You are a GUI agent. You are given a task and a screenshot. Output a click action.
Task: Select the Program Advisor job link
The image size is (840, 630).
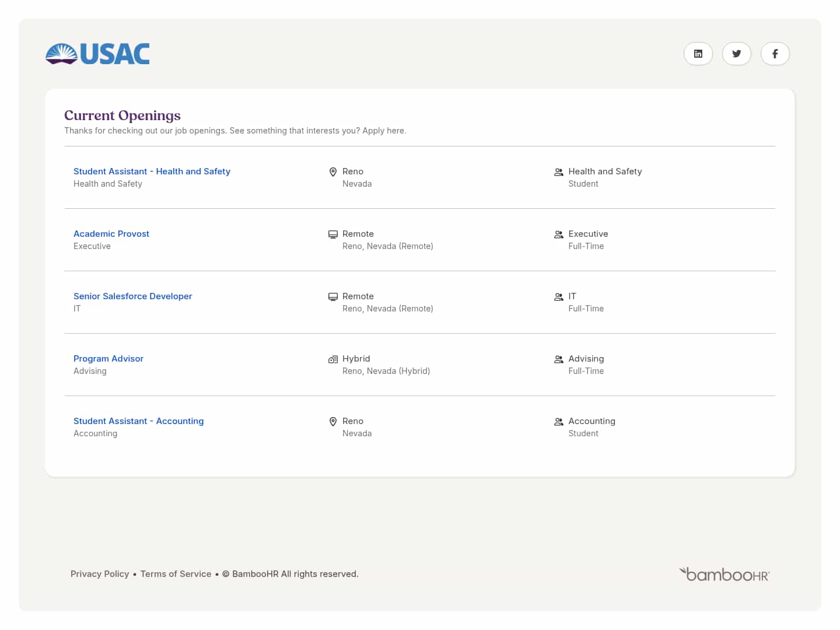108,359
